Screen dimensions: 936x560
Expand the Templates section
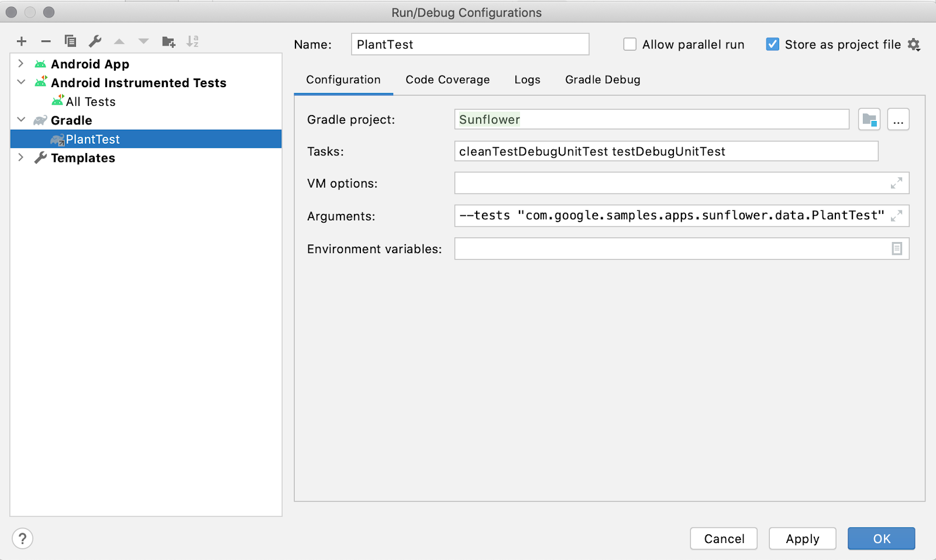(21, 157)
